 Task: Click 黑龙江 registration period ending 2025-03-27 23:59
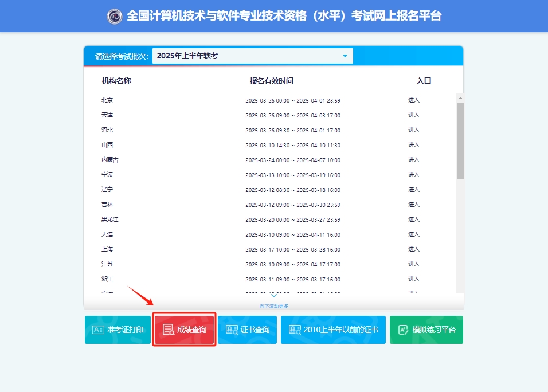coord(293,219)
